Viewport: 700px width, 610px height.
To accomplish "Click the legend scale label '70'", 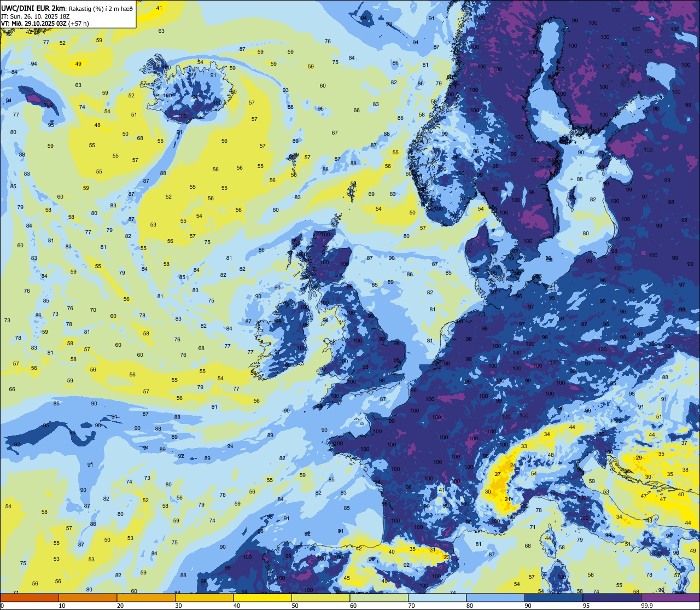I will point(411,606).
